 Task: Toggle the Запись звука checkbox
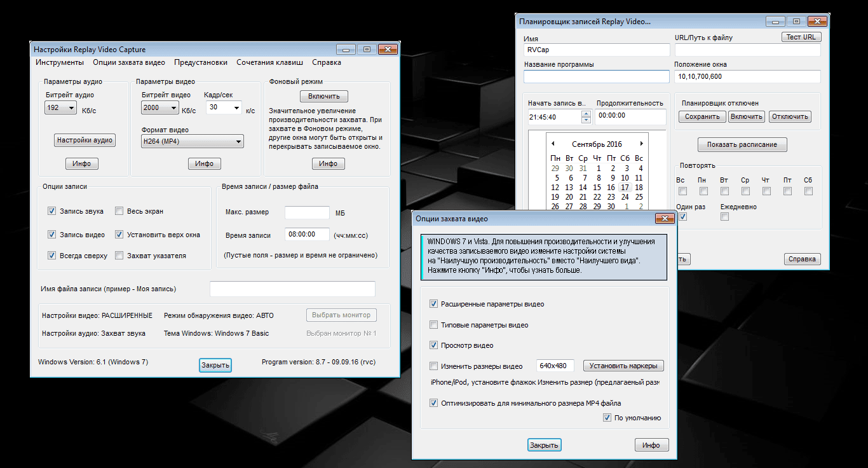(x=52, y=211)
